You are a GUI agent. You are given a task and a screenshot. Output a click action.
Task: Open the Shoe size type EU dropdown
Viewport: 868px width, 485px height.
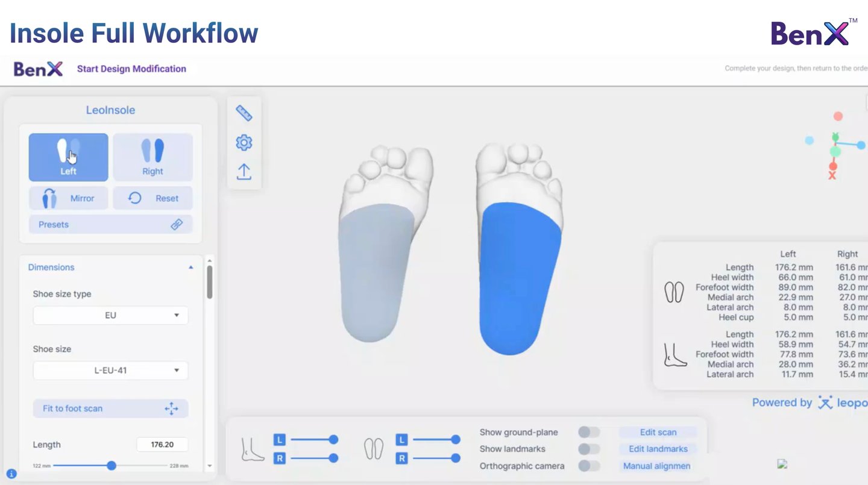(110, 315)
